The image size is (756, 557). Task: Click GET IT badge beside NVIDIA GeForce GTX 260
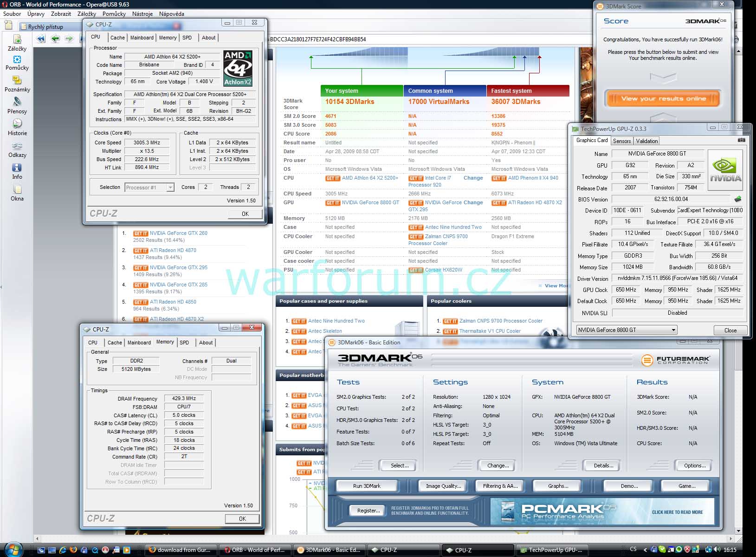(141, 233)
